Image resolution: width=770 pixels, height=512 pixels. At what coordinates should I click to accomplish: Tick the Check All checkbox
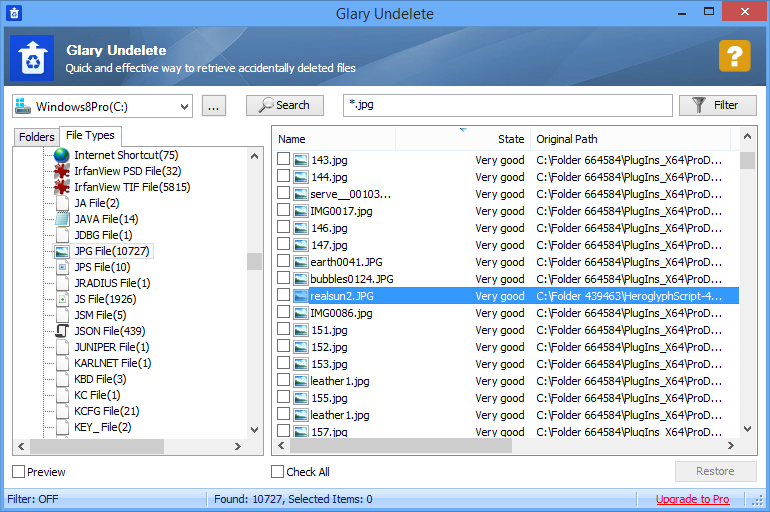click(x=277, y=472)
